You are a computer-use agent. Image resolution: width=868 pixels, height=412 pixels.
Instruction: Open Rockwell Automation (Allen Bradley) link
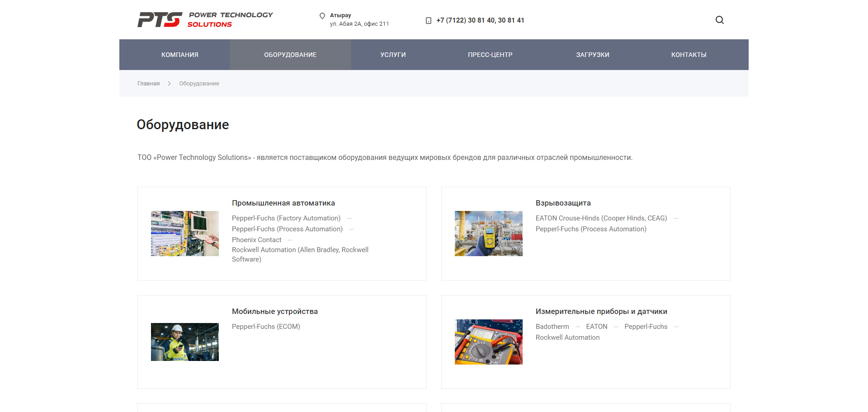(300, 254)
